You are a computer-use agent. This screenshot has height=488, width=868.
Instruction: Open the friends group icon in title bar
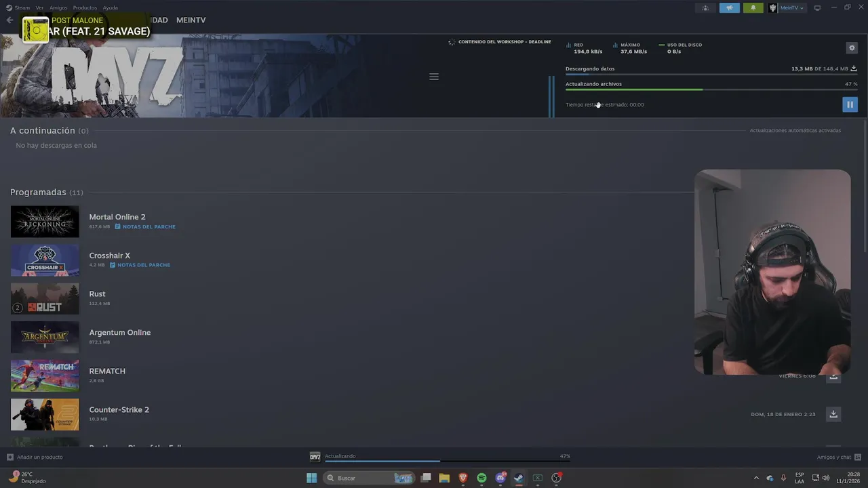(705, 7)
